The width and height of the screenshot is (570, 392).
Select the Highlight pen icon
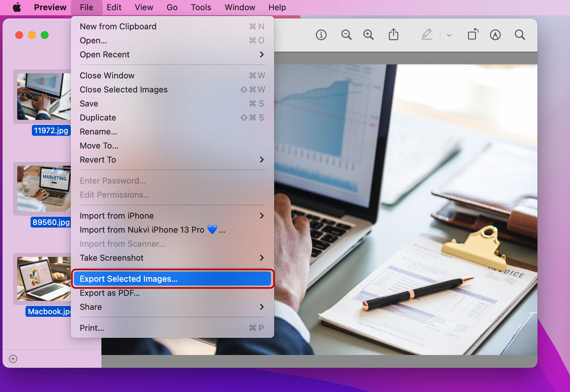pos(427,35)
